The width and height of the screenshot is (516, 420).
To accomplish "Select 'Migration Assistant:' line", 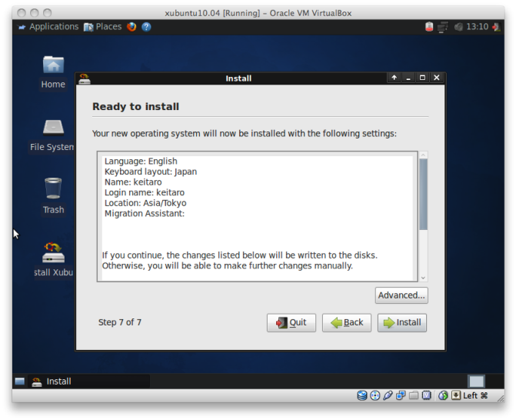I will pos(145,214).
